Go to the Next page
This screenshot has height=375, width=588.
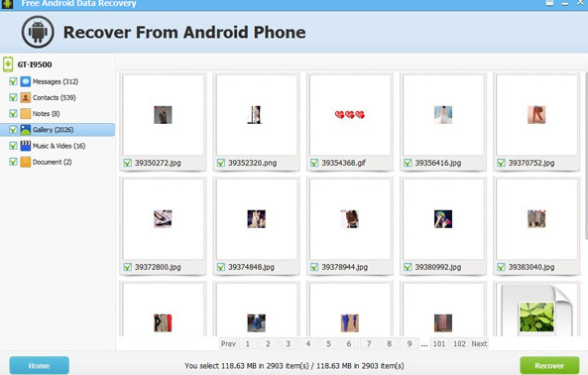pyautogui.click(x=479, y=343)
